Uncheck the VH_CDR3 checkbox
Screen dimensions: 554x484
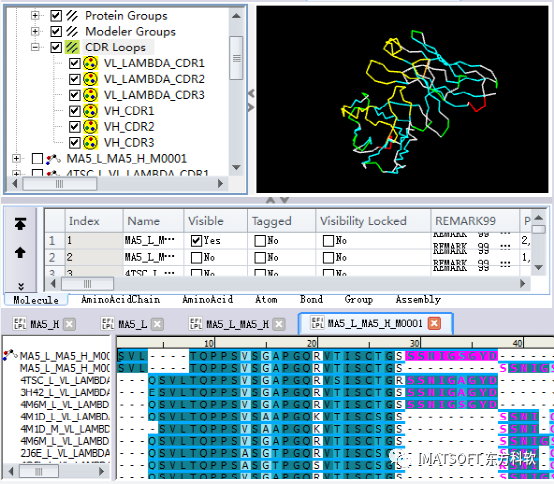point(74,143)
